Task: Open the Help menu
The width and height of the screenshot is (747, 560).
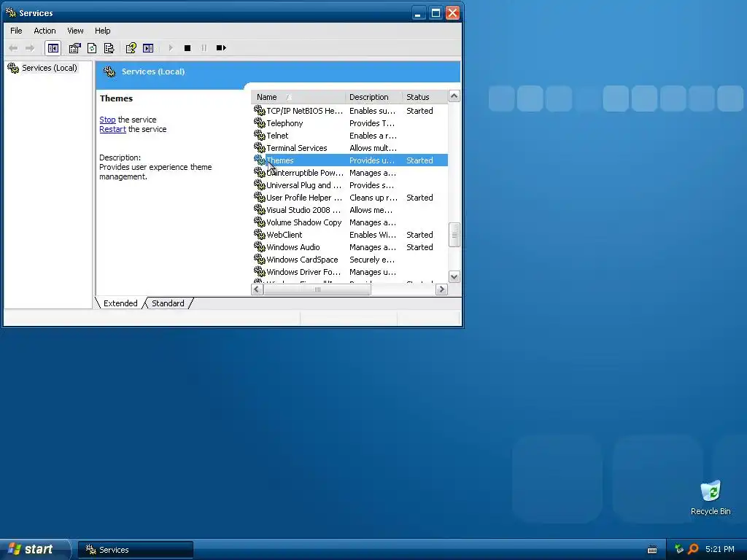Action: (x=102, y=31)
